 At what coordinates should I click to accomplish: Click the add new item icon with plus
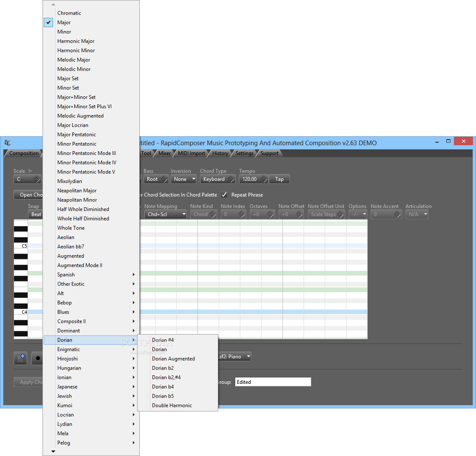pyautogui.click(x=20, y=358)
